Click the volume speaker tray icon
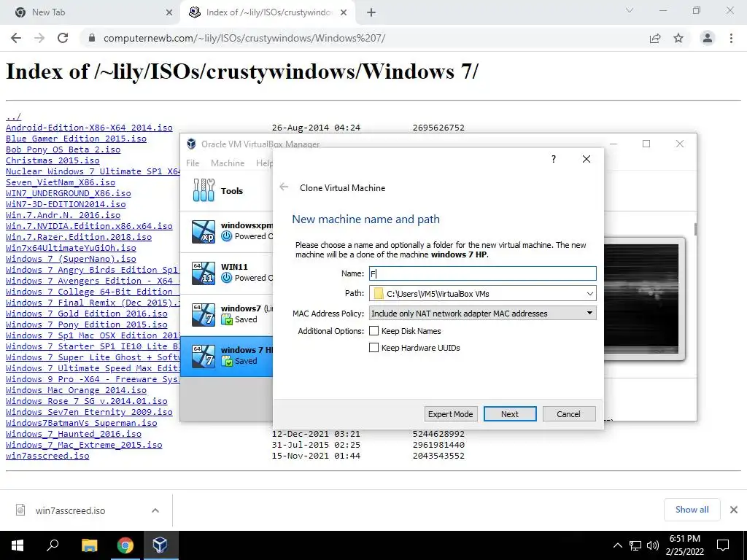Image resolution: width=747 pixels, height=560 pixels. 653,545
